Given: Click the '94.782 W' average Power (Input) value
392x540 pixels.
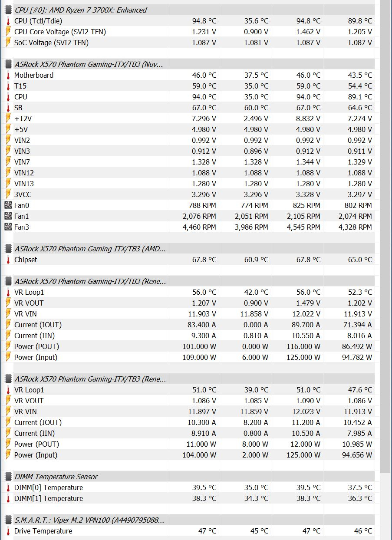Looking at the screenshot, I should click(358, 357).
